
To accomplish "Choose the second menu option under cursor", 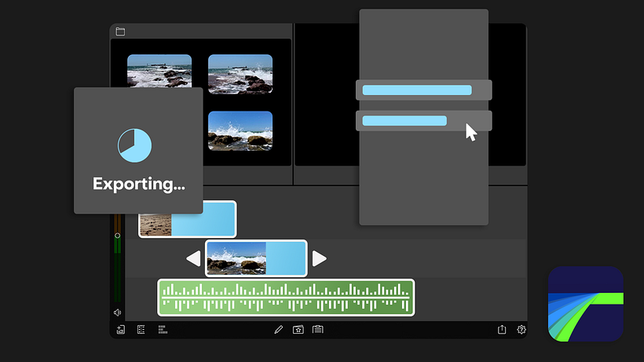I will [423, 121].
